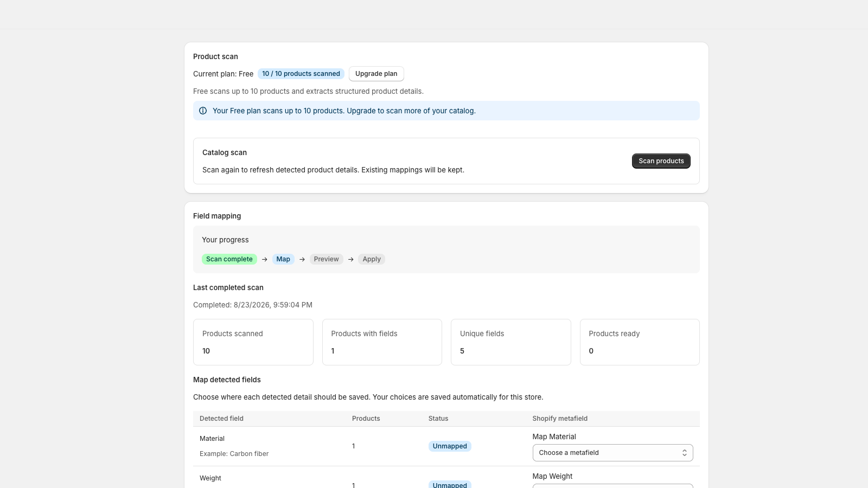Click the 10 / 10 products scanned badge
Image resolution: width=868 pixels, height=488 pixels.
301,74
